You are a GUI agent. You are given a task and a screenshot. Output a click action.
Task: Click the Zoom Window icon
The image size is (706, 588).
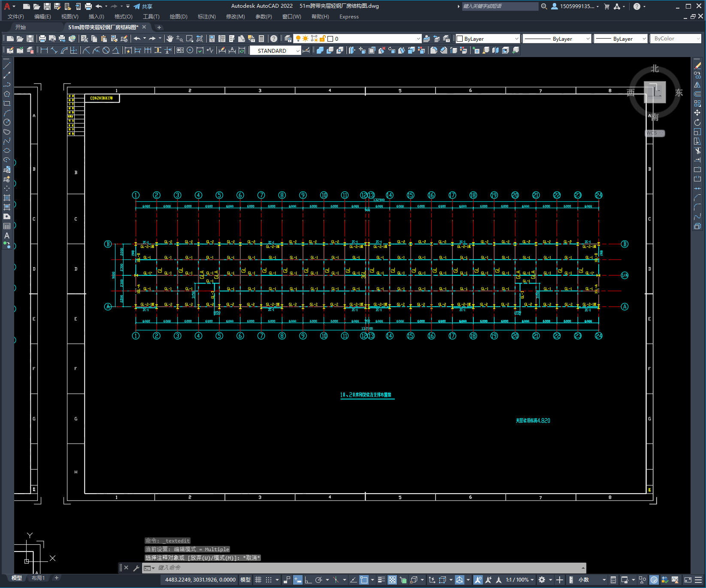190,39
